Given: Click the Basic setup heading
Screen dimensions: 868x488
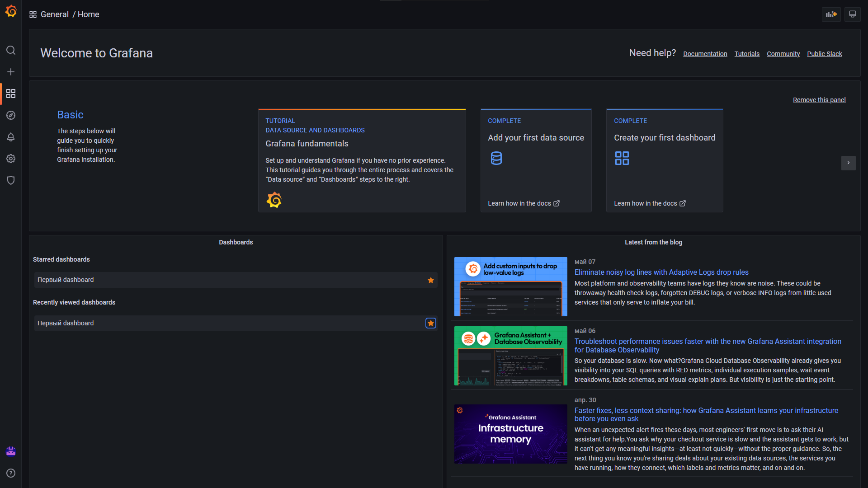Looking at the screenshot, I should point(70,115).
